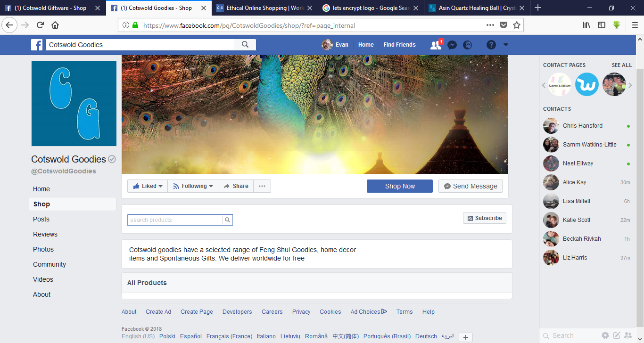Click Home link in Facebook top bar

click(x=366, y=45)
